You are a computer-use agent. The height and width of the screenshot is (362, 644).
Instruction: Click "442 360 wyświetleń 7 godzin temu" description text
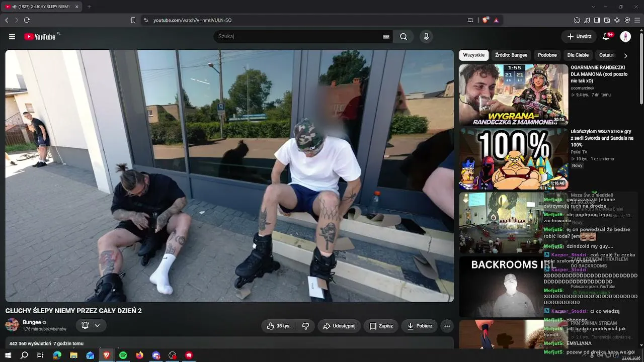tap(46, 344)
